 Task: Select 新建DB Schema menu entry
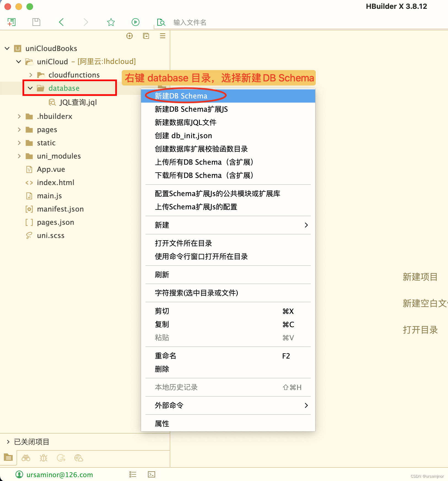coord(228,96)
